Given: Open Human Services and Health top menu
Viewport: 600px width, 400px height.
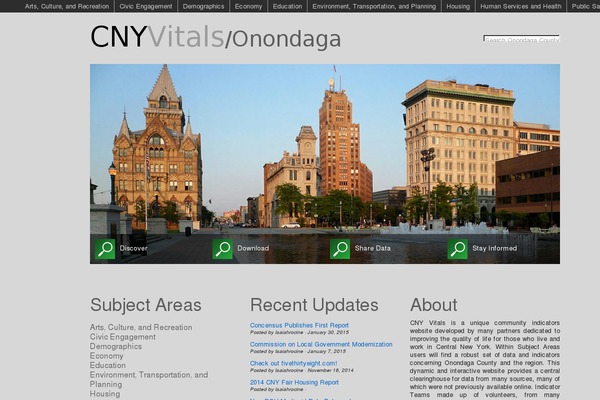Looking at the screenshot, I should tap(521, 6).
